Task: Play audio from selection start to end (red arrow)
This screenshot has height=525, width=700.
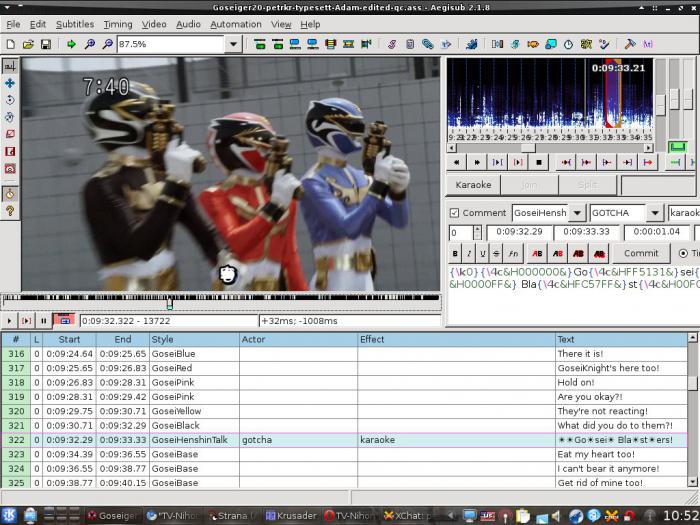Action: pyautogui.click(x=647, y=162)
